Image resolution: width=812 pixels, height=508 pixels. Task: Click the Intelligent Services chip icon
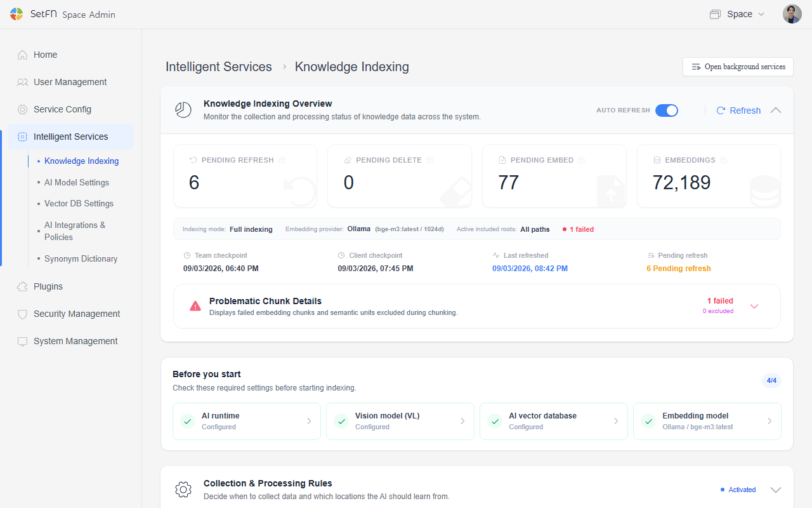coord(23,137)
